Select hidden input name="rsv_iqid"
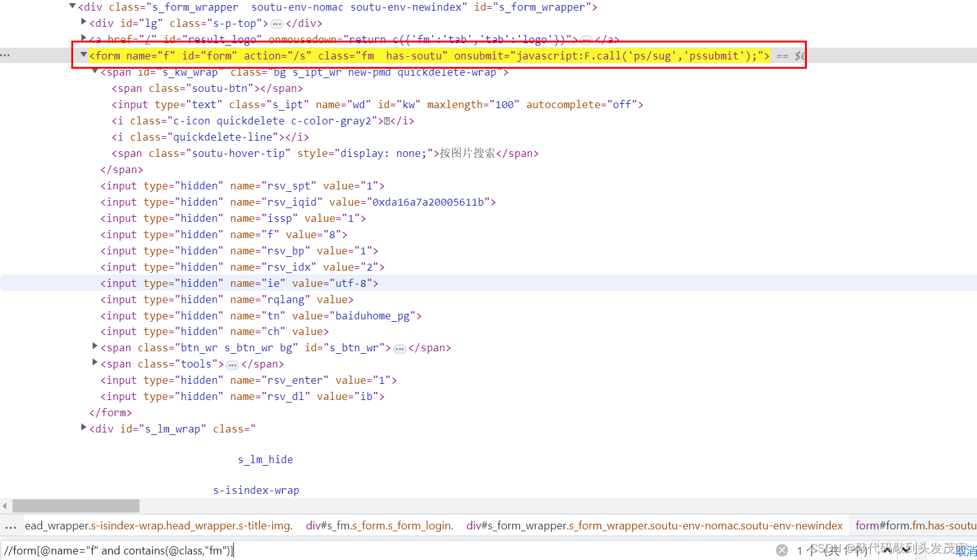 (298, 202)
